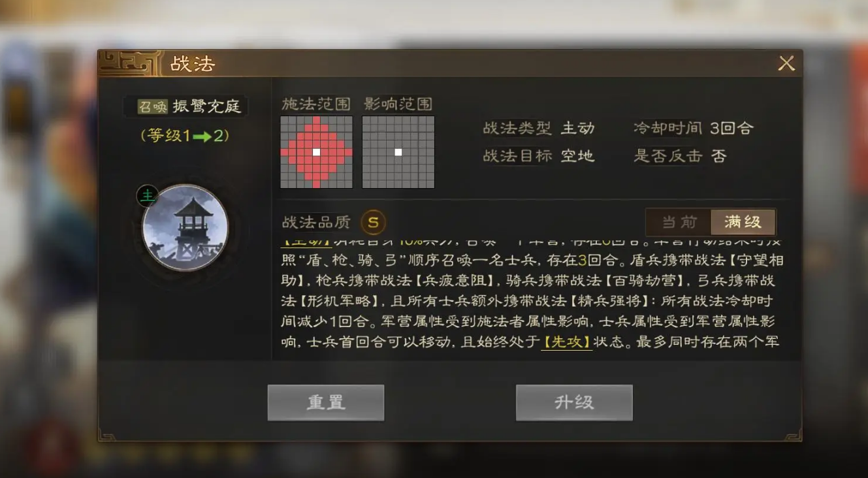Open the 【先攻】 status keyword link
The width and height of the screenshot is (868, 478).
[x=567, y=342]
